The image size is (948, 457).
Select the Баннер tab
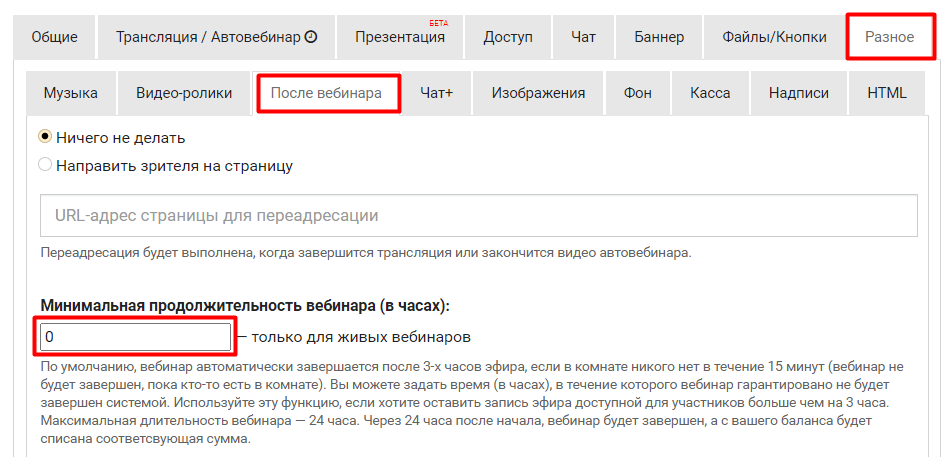659,37
